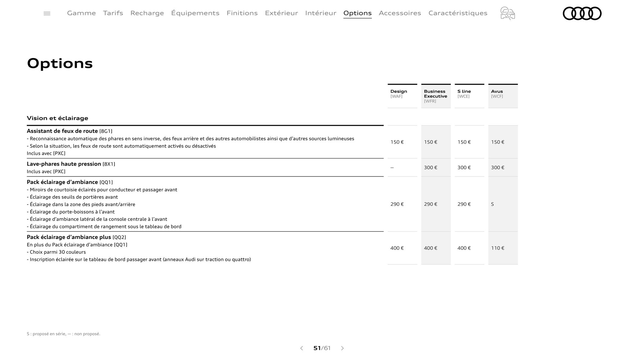Viewport: 644px width, 362px height.
Task: Click 'Éclairage du porte-boissons à l'avant'
Action: pyautogui.click(x=71, y=212)
